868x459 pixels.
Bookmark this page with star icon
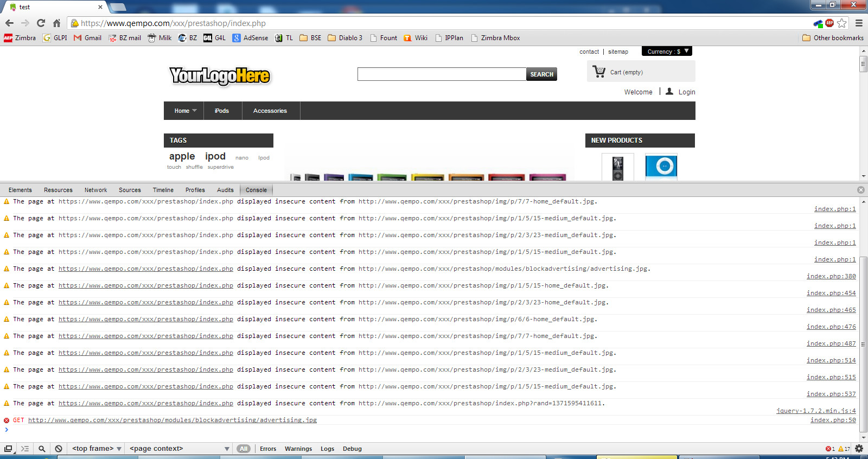tap(842, 23)
